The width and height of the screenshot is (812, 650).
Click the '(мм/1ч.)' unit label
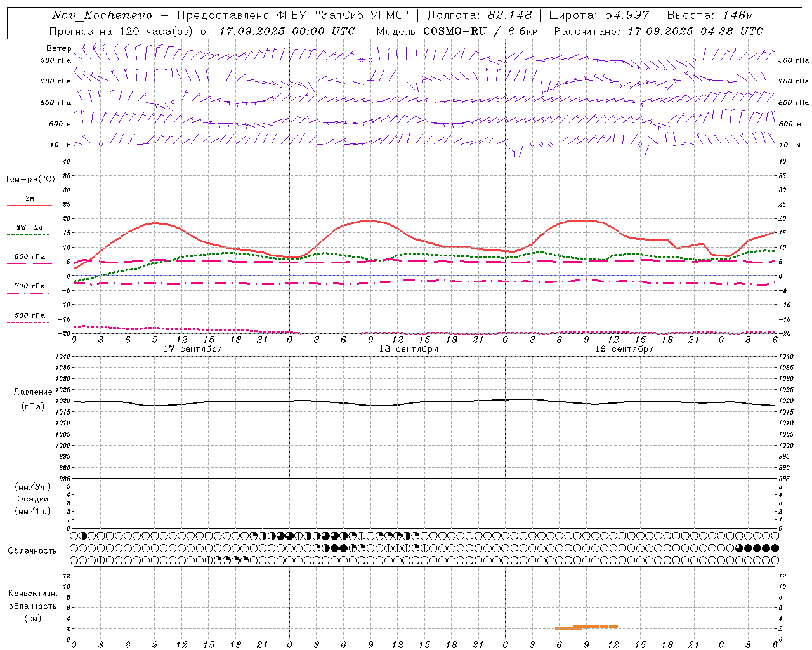[33, 511]
